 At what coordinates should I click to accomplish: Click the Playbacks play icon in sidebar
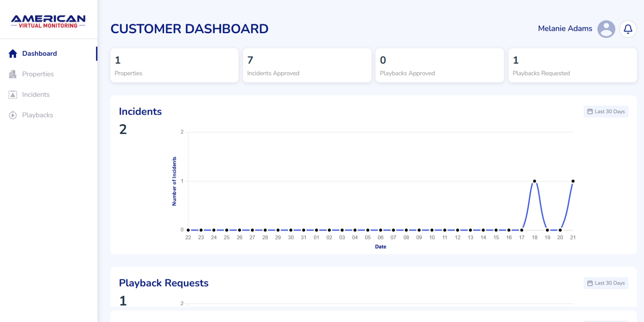click(13, 115)
